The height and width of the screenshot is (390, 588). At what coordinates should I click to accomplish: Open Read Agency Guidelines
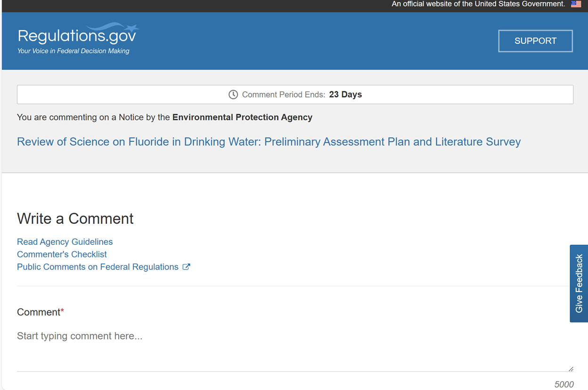(x=65, y=242)
